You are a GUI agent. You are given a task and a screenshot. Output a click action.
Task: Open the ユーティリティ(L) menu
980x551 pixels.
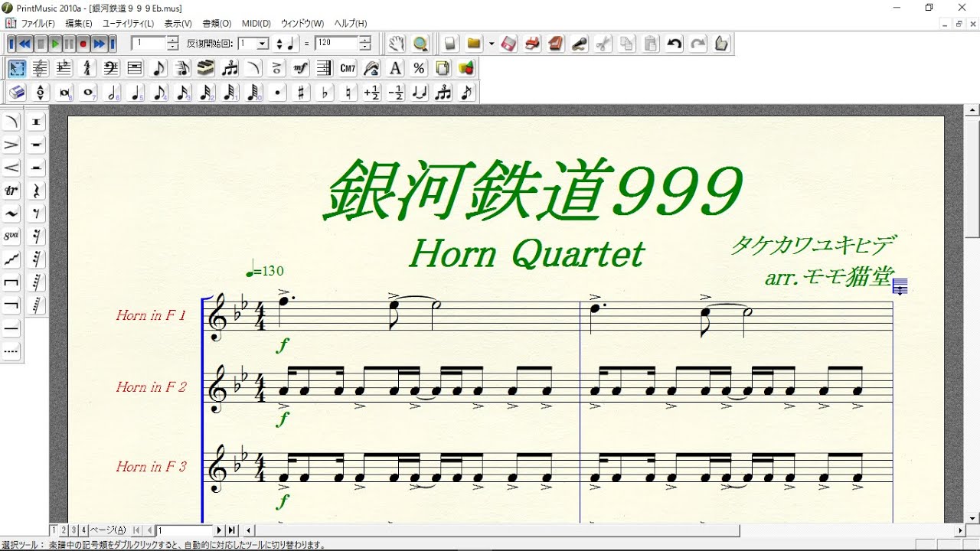coord(128,24)
